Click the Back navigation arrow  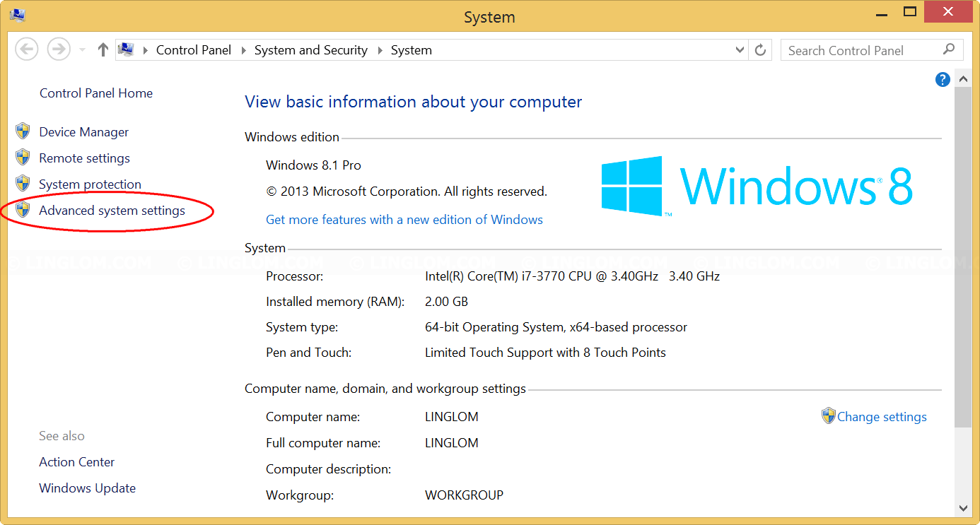(27, 49)
